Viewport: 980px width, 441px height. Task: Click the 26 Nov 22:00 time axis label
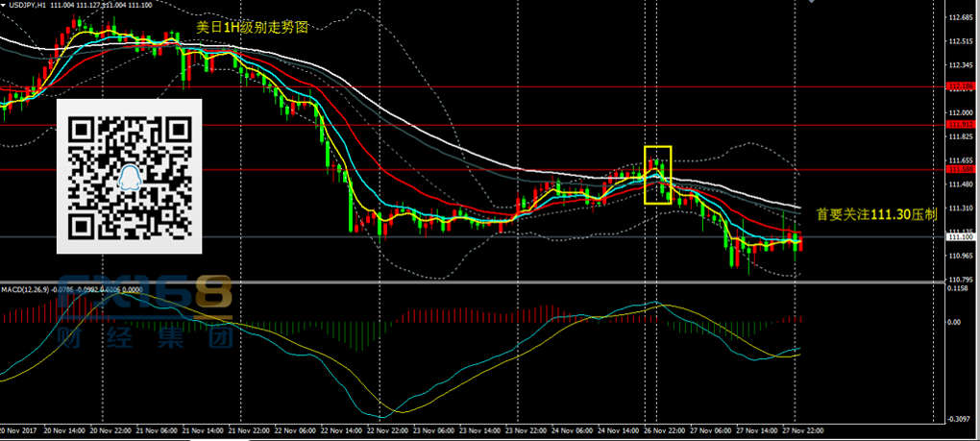tap(663, 430)
